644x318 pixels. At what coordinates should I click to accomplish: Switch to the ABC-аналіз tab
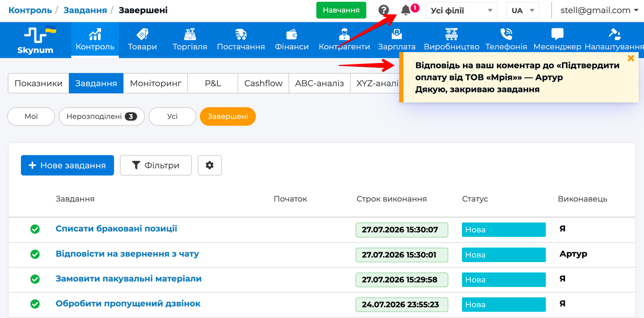[x=319, y=83]
